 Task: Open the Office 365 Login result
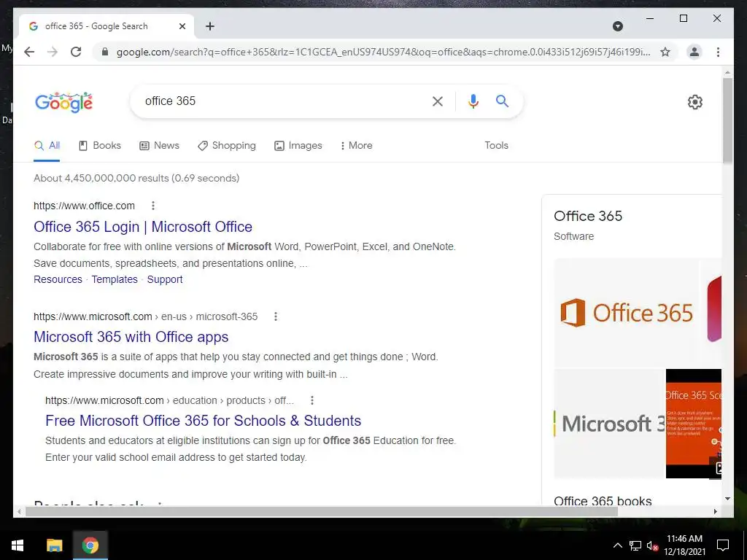(143, 227)
